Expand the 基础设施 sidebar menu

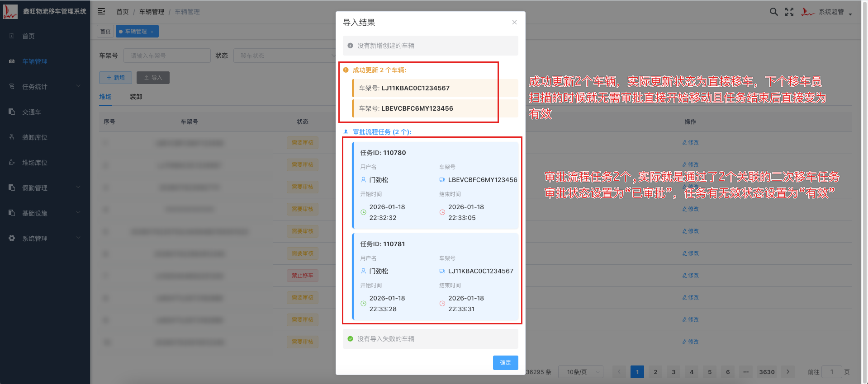point(45,213)
